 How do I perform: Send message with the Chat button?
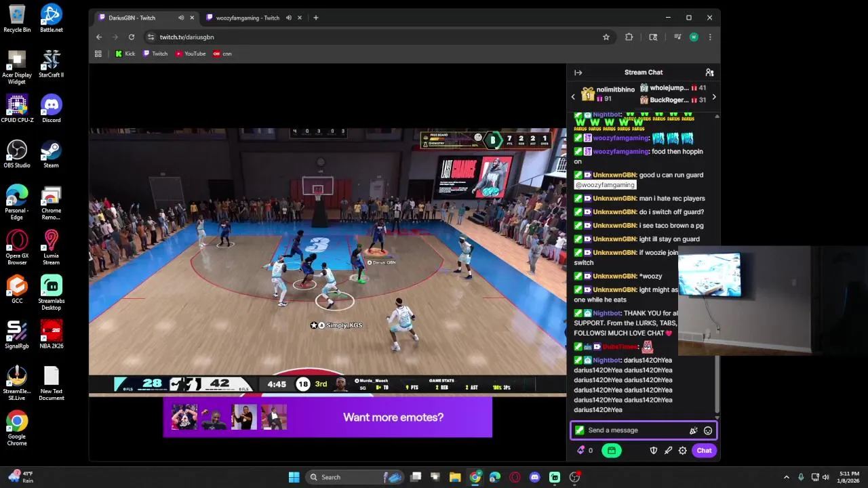click(x=704, y=451)
